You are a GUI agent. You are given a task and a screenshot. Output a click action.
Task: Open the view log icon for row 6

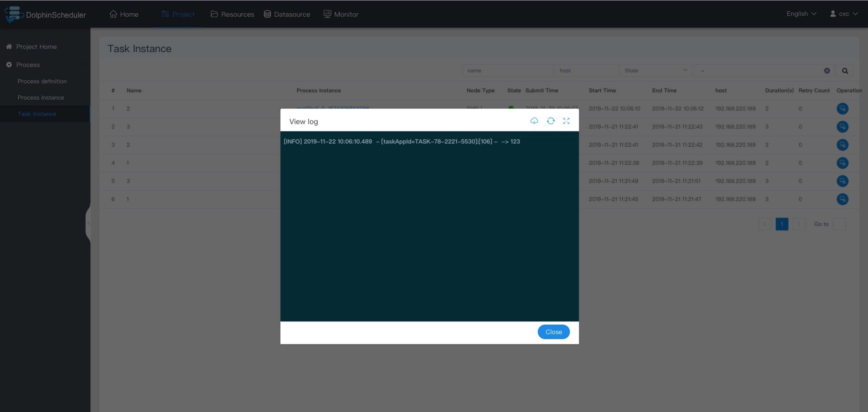click(x=842, y=199)
